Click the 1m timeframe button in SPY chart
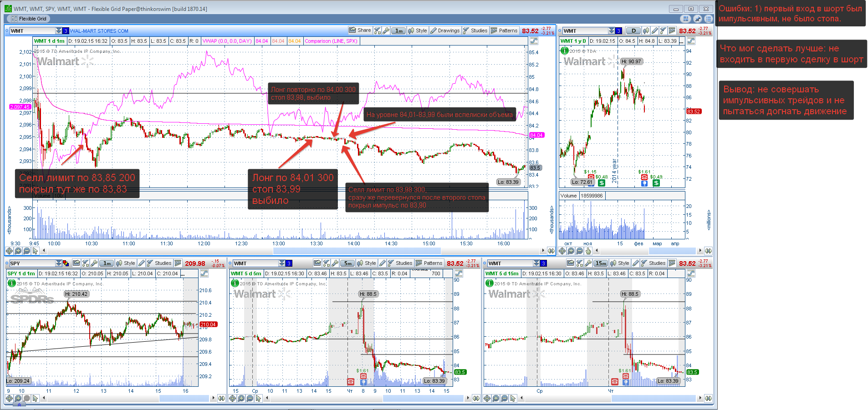The width and height of the screenshot is (868, 410). point(107,263)
